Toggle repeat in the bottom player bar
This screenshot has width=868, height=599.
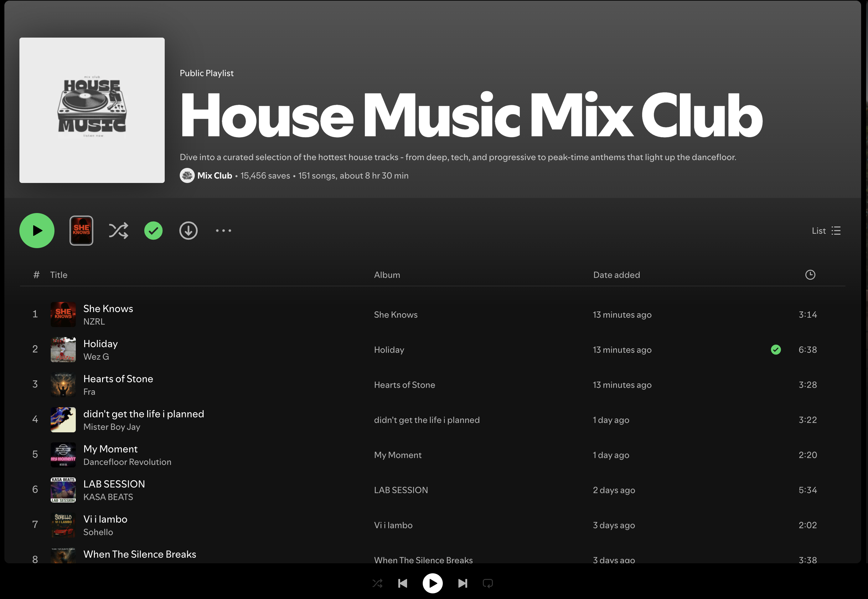click(x=488, y=583)
